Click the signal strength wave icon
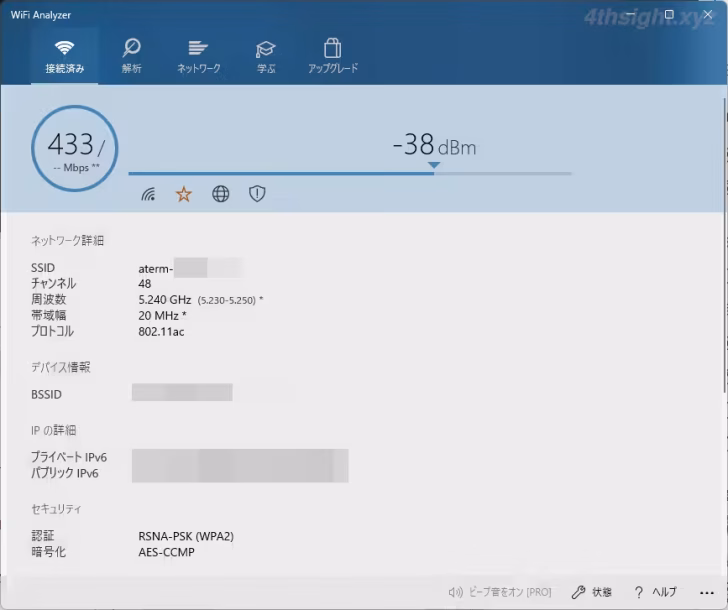Image resolution: width=728 pixels, height=610 pixels. 148,194
